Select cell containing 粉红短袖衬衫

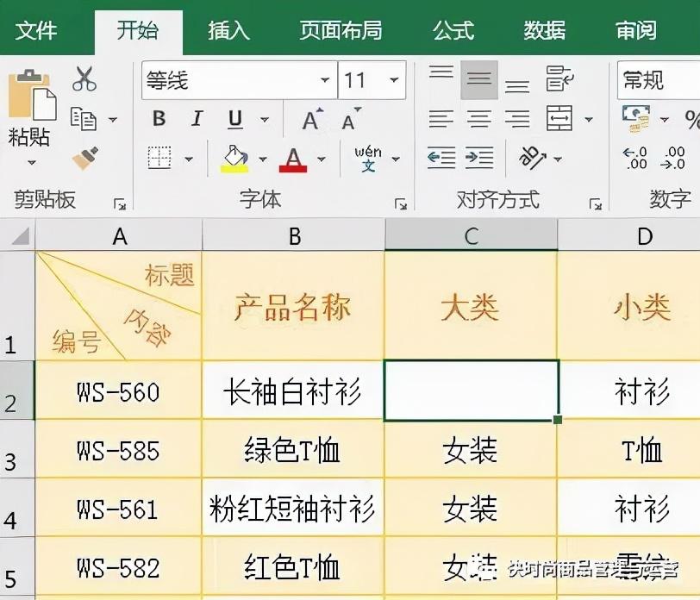[293, 508]
